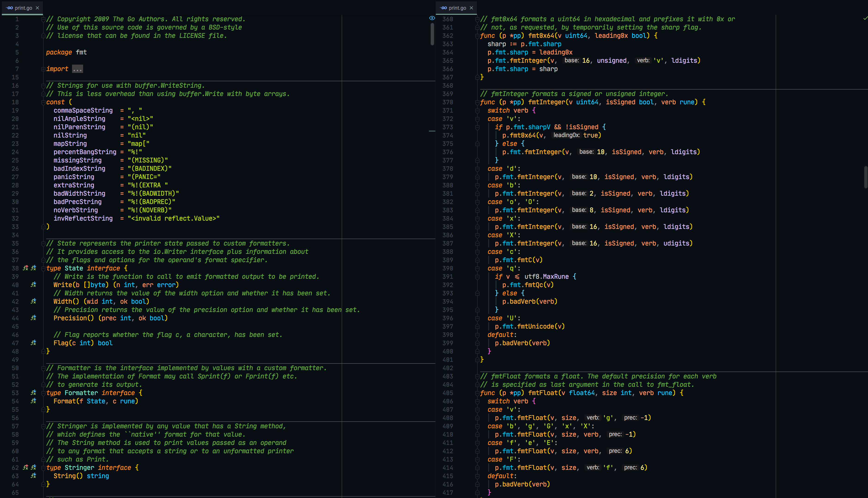This screenshot has width=868, height=498.
Task: Click the right editor's vertical scrollbar thumb
Action: pyautogui.click(x=866, y=177)
